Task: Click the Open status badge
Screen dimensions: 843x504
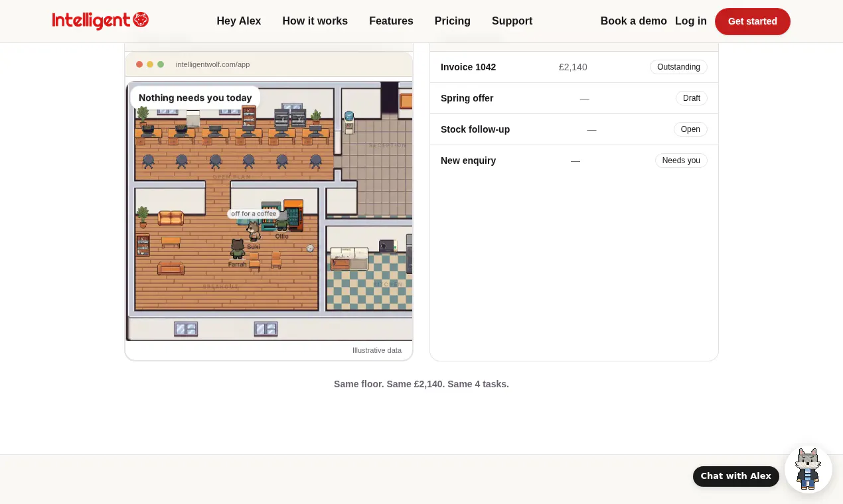Action: pos(690,129)
